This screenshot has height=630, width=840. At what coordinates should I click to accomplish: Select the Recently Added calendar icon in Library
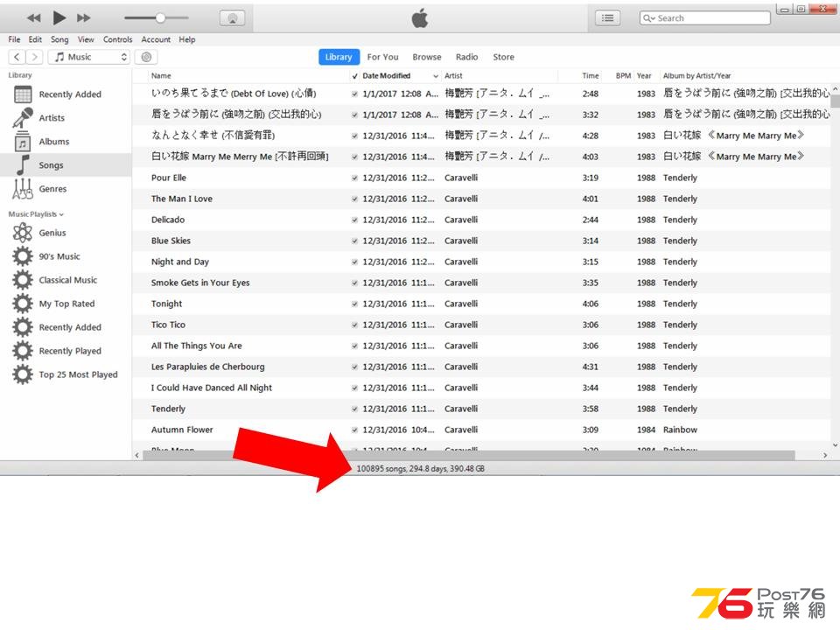pos(23,94)
